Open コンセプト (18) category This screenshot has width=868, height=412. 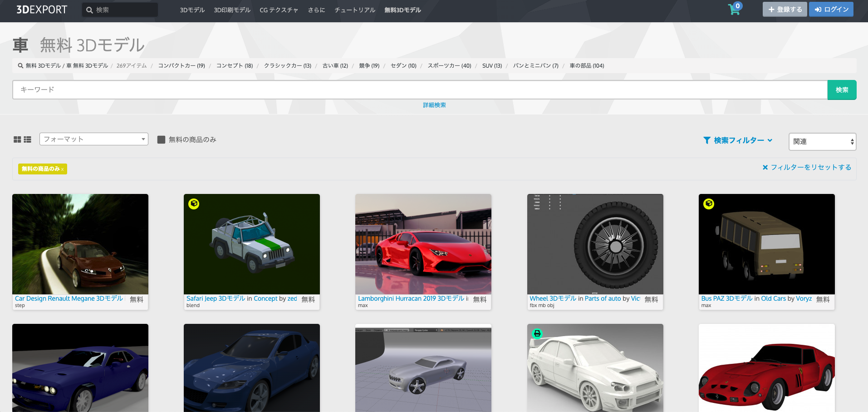pyautogui.click(x=235, y=66)
